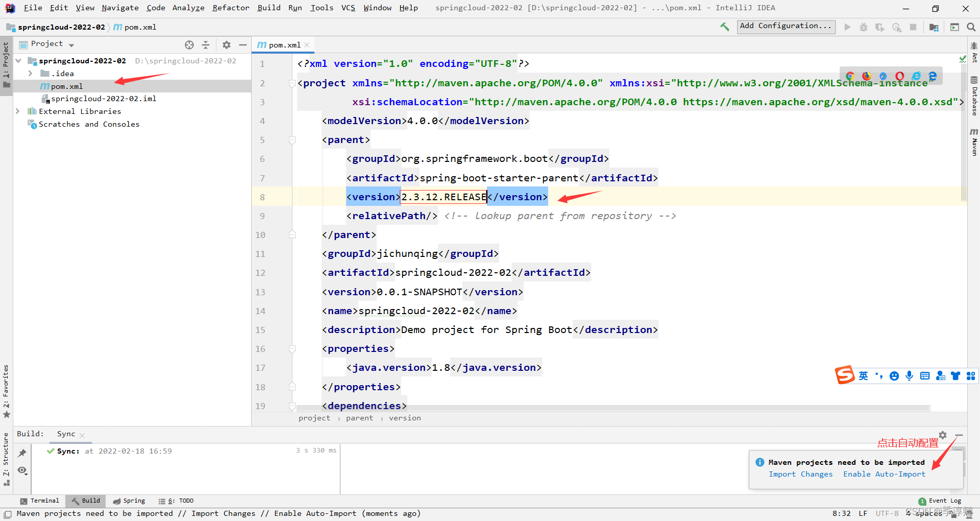Screen dimensions: 980x521
Task: Open the Structure side panel
Action: click(6, 460)
